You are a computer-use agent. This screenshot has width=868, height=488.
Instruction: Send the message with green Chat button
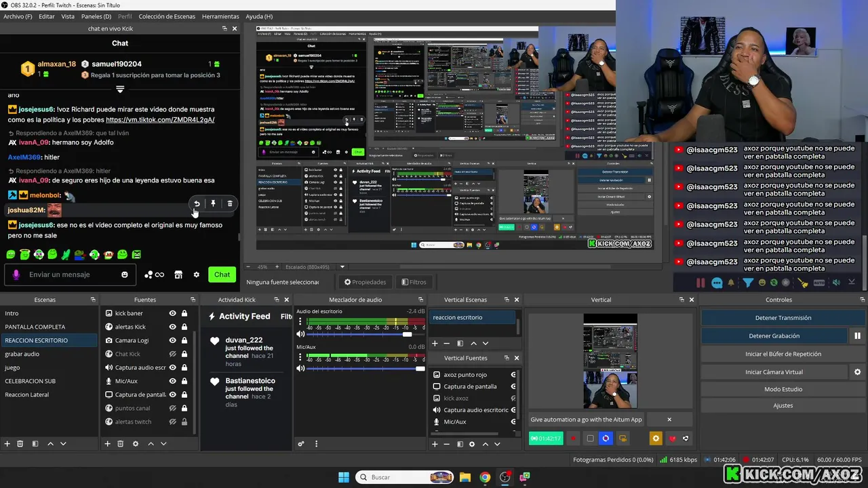pyautogui.click(x=222, y=274)
